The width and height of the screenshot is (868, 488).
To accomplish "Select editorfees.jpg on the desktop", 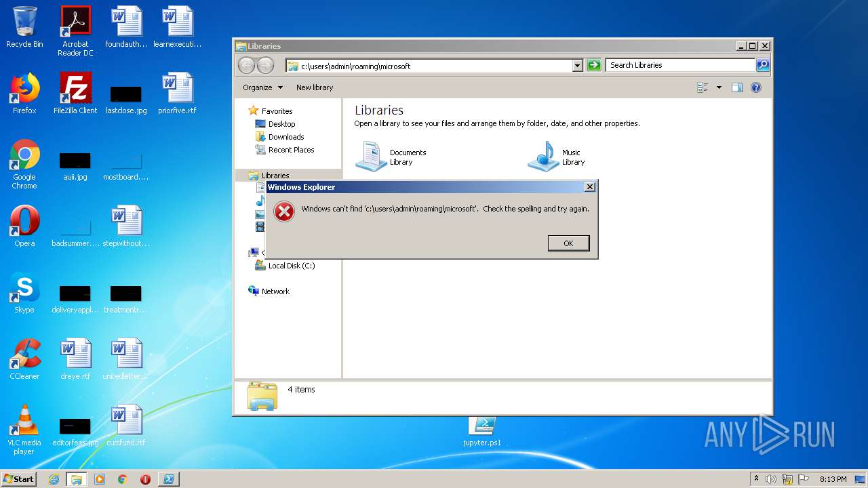I will (75, 432).
